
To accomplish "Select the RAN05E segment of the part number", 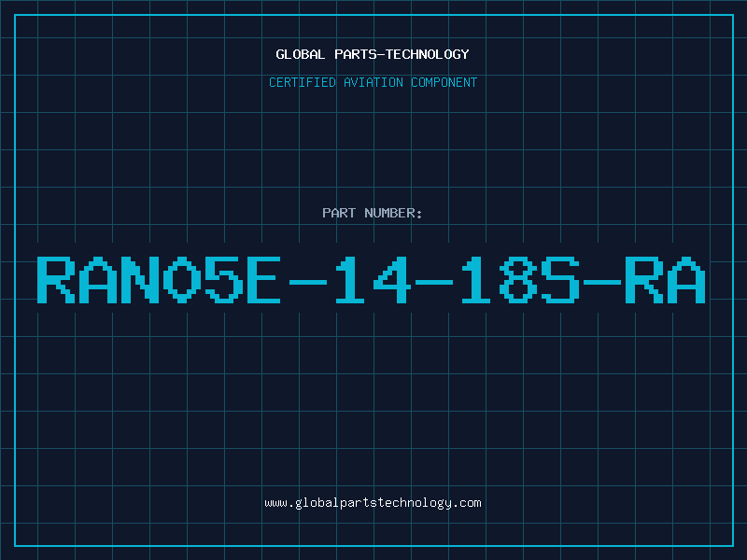I will tap(159, 280).
